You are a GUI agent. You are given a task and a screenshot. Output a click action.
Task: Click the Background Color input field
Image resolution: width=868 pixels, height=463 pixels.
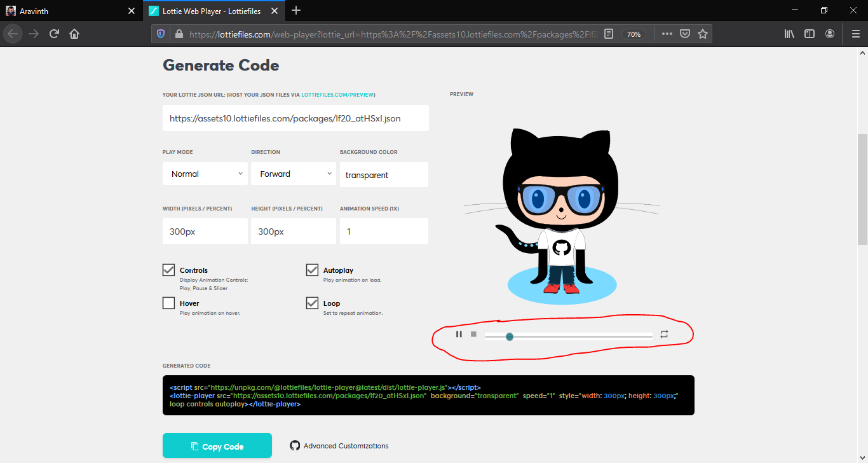point(384,174)
